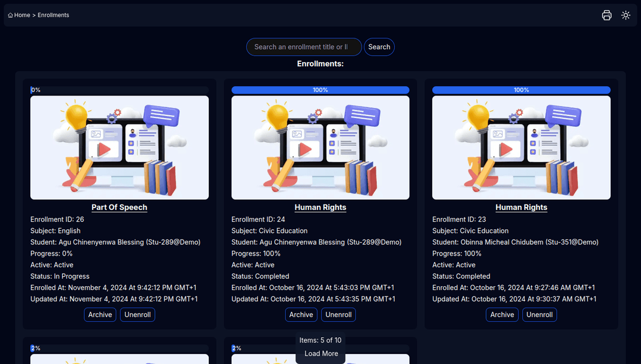Open Human Rights title for enrollment 24

coord(320,207)
